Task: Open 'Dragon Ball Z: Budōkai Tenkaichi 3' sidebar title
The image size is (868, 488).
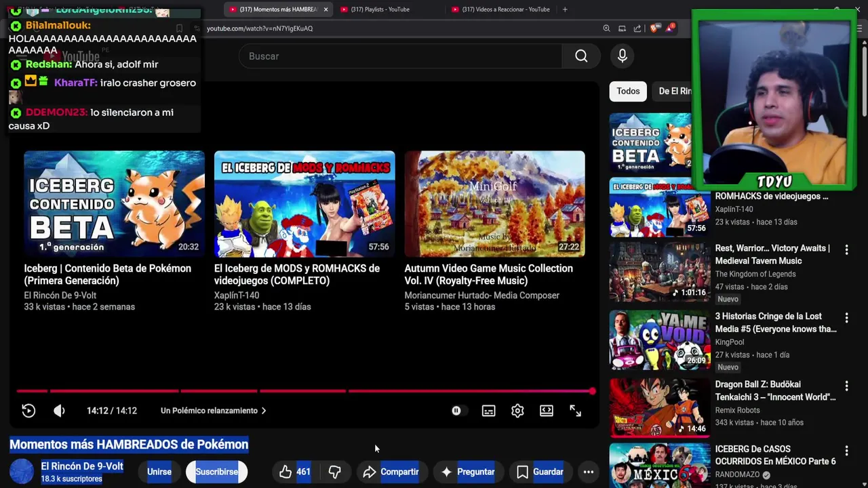Action: pyautogui.click(x=775, y=390)
